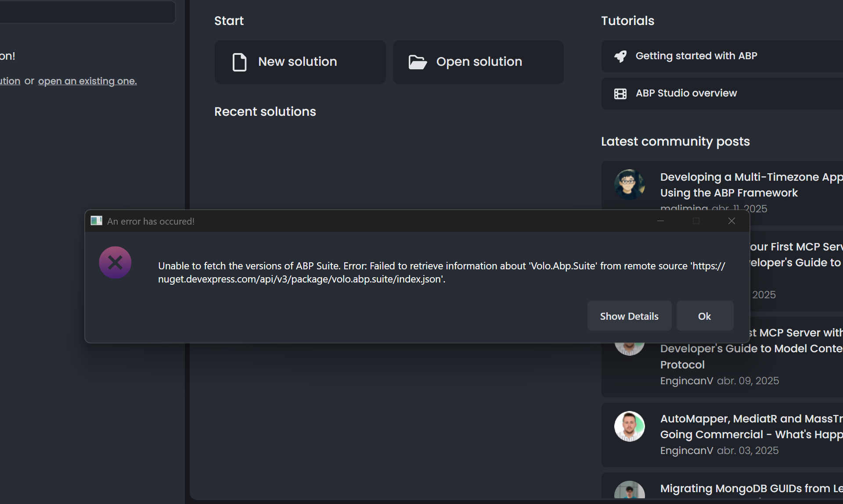Open the ABP Studio overview tutorial
The height and width of the screenshot is (504, 843).
pos(686,93)
